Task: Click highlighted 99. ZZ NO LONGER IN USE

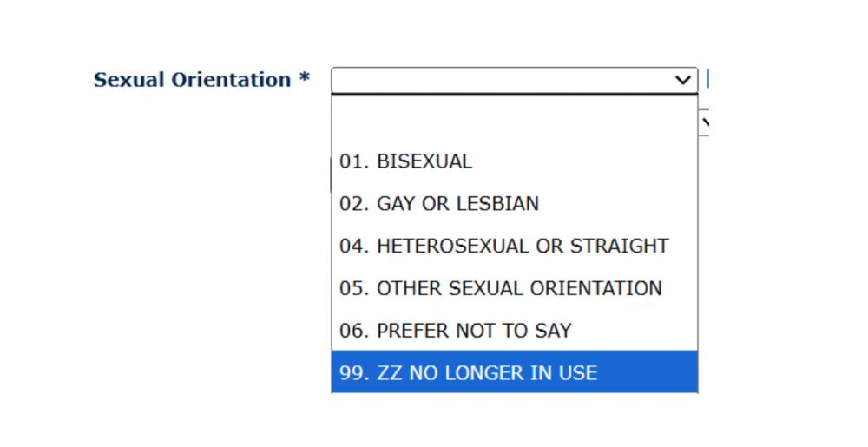Action: coord(469,373)
